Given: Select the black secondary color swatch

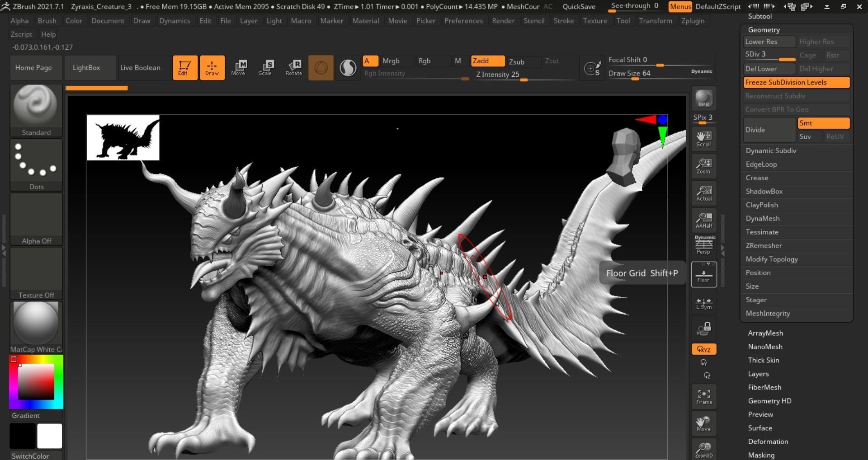Looking at the screenshot, I should [x=23, y=436].
